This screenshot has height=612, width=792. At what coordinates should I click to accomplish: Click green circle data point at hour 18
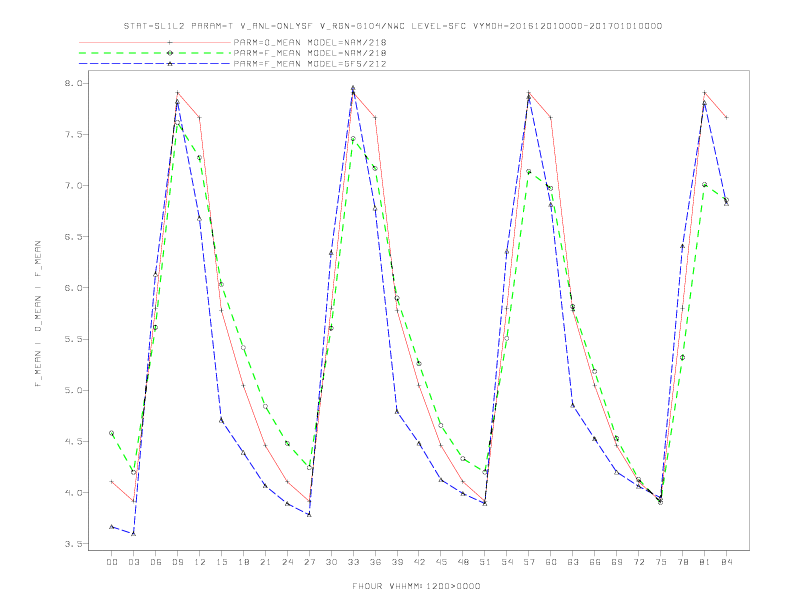point(243,347)
